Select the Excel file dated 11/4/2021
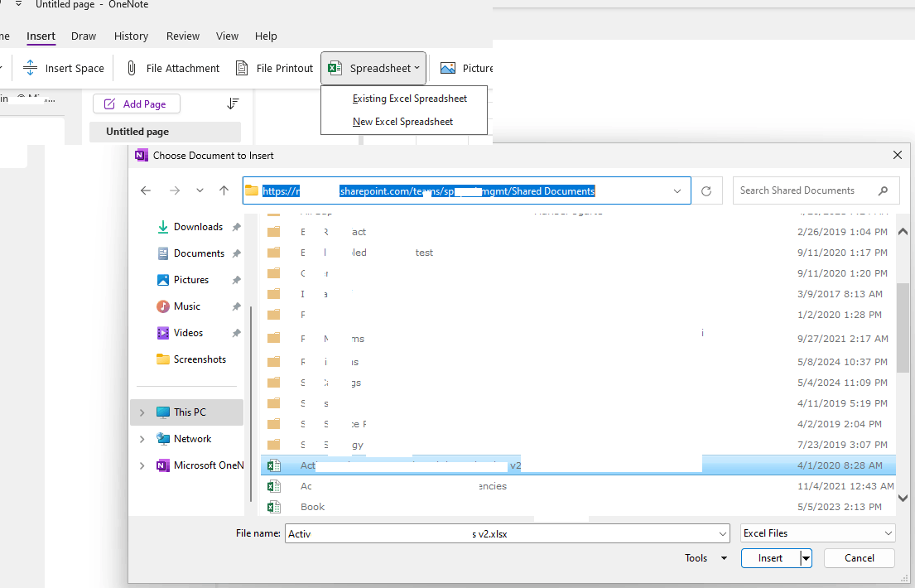This screenshot has height=588, width=915. (578, 486)
